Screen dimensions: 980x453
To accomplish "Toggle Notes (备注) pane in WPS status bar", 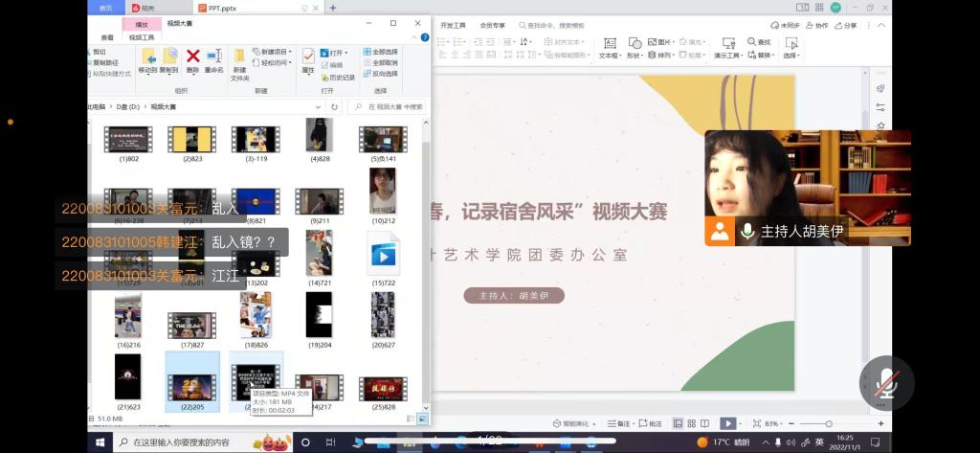I will (619, 423).
